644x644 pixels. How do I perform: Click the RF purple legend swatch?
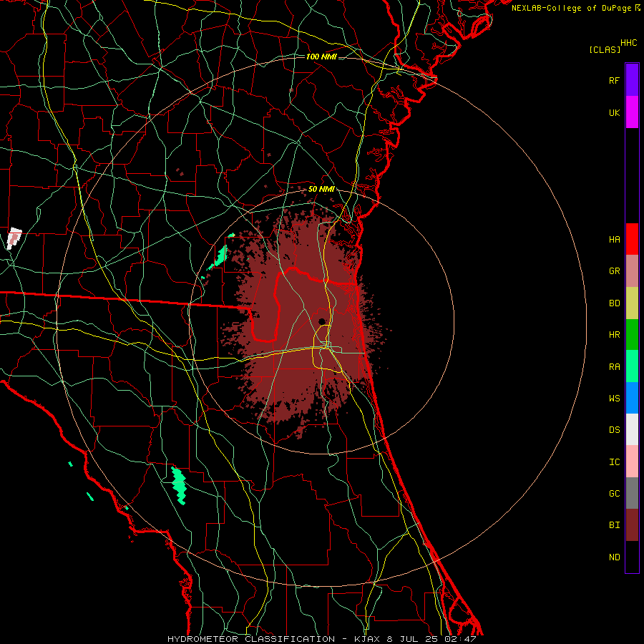[x=632, y=80]
